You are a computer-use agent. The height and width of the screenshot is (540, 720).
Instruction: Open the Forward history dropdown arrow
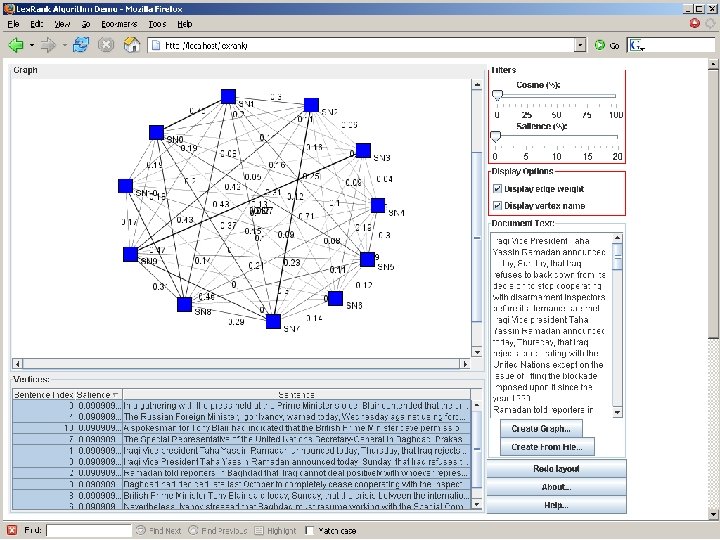pyautogui.click(x=64, y=45)
